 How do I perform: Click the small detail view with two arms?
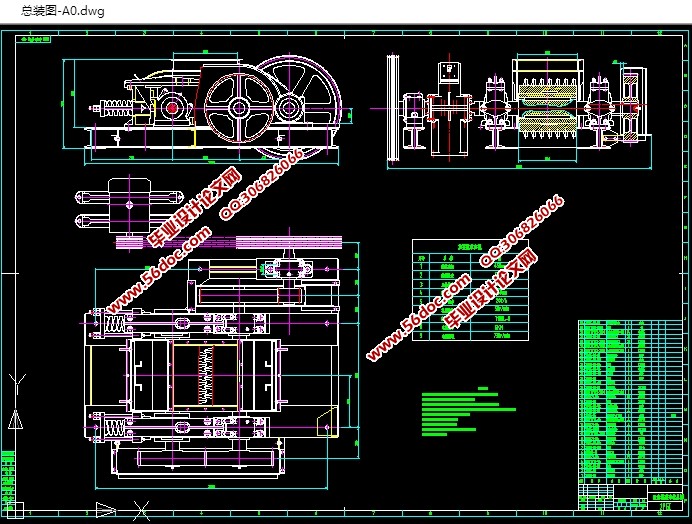click(113, 205)
